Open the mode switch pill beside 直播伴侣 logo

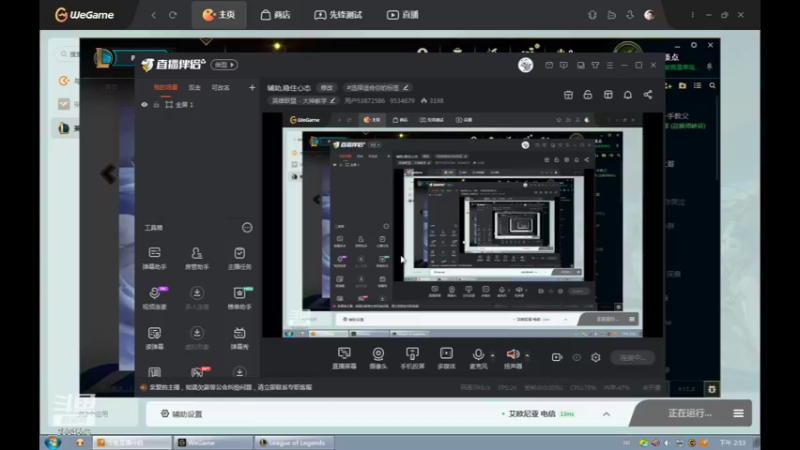224,65
